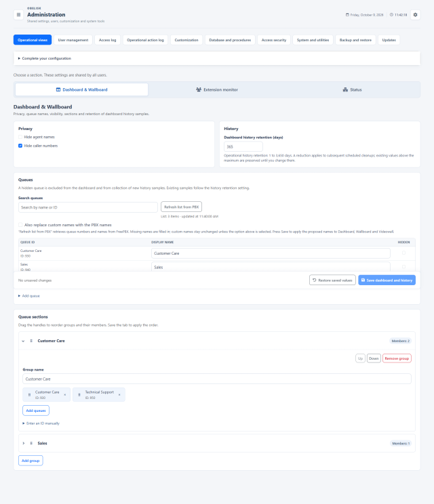Expand Enter an ID manually
The width and height of the screenshot is (434, 504).
tap(41, 423)
